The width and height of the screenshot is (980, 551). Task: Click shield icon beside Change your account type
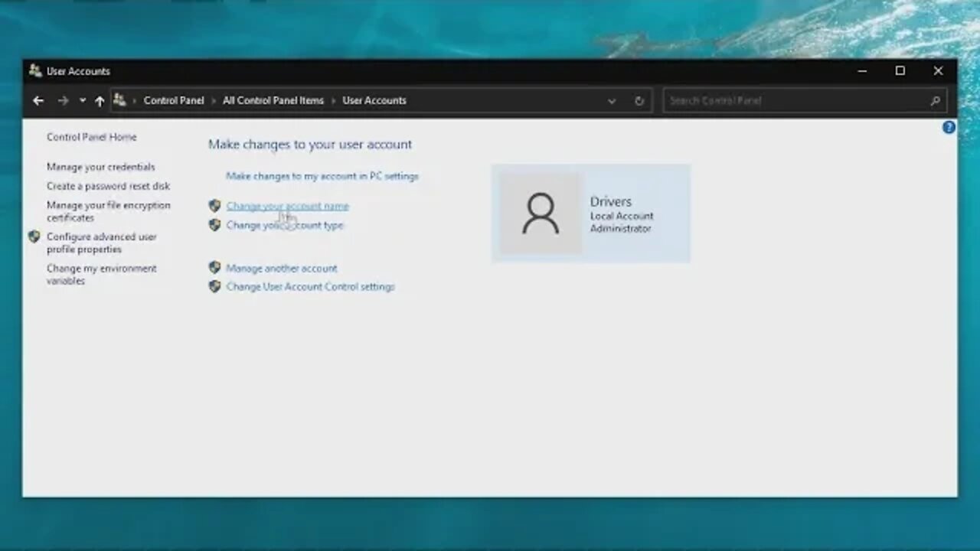point(214,225)
